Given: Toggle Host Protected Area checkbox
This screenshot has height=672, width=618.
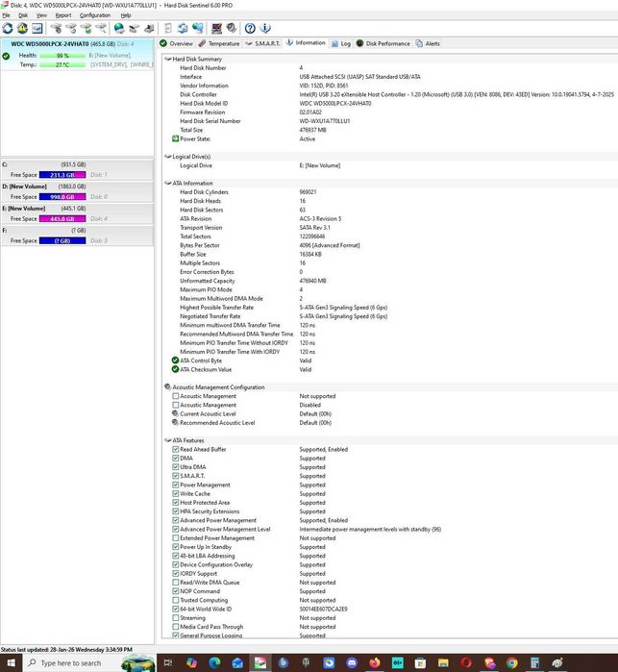Looking at the screenshot, I should pos(175,502).
